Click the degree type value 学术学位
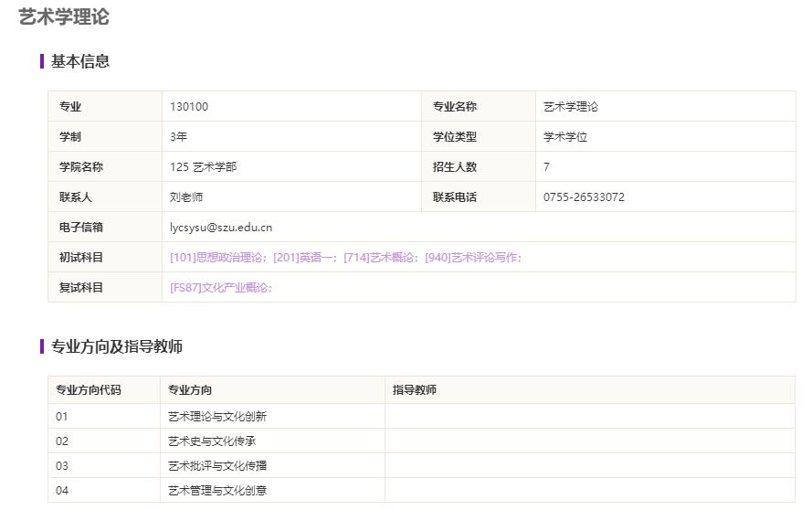Image resolution: width=812 pixels, height=510 pixels. point(565,137)
